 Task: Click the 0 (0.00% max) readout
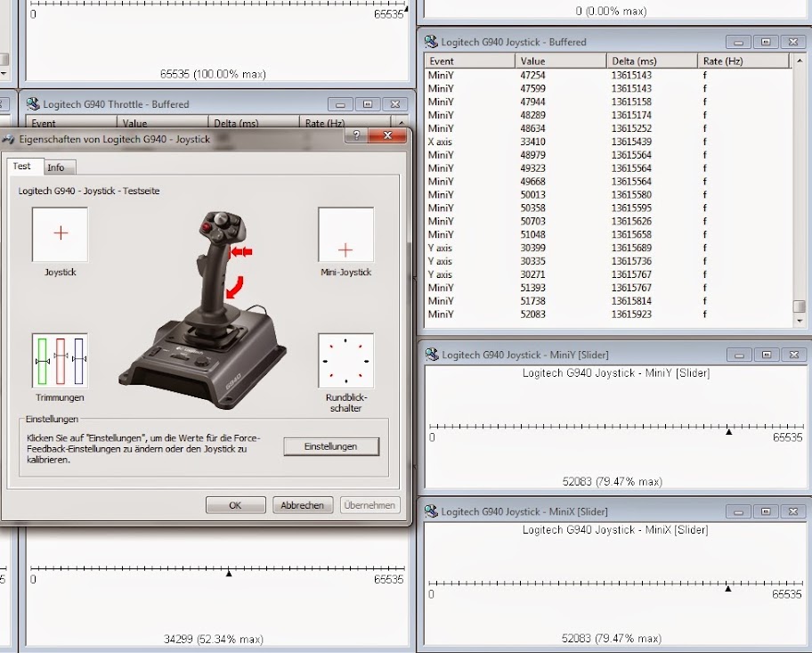tap(611, 11)
